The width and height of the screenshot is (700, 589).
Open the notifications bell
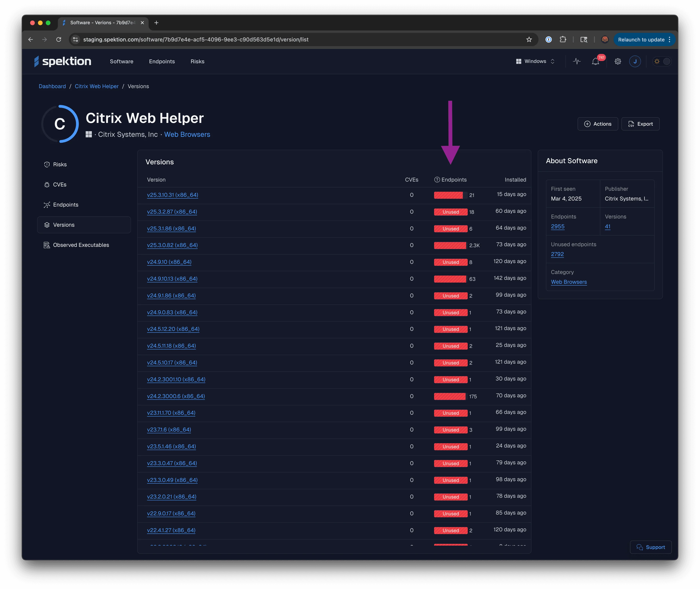[x=595, y=61]
